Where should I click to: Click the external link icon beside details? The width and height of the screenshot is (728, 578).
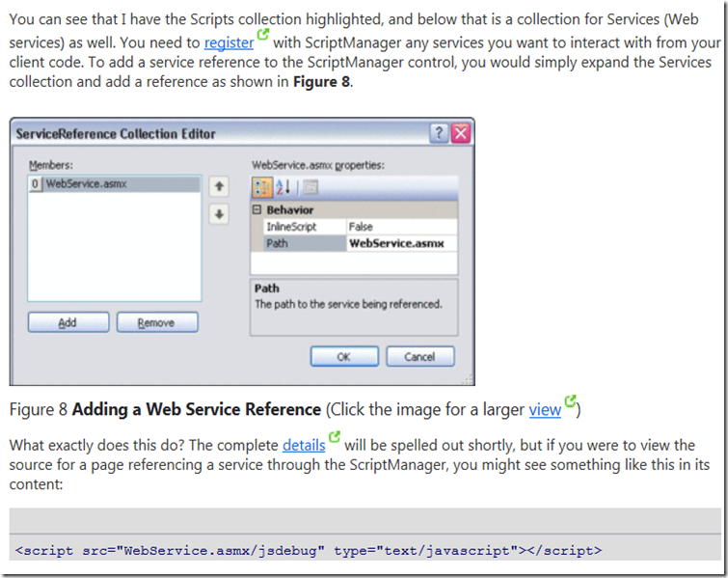pos(335,437)
